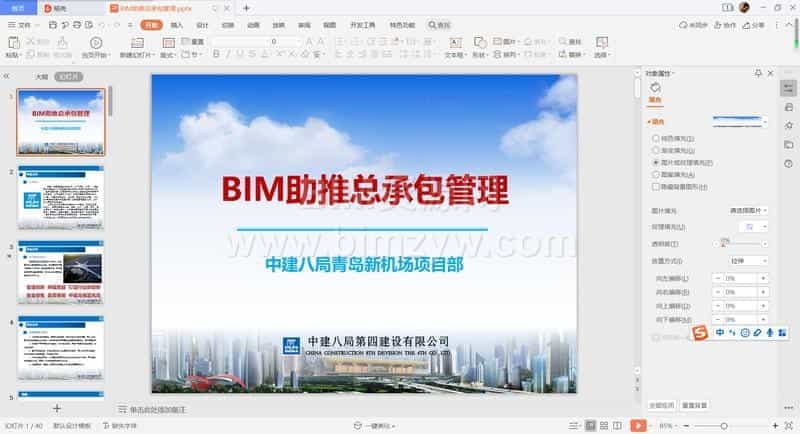This screenshot has width=800, height=434.
Task: Click the New Slide icon
Action: pos(137,43)
